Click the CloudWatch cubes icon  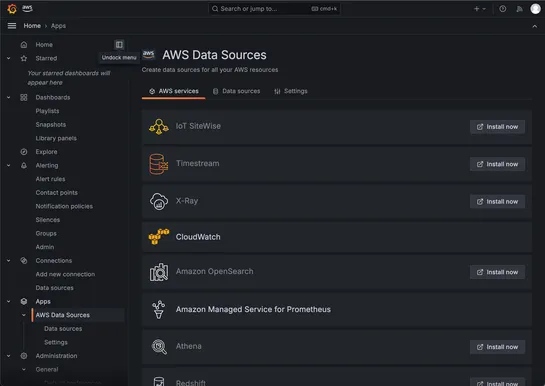(159, 237)
